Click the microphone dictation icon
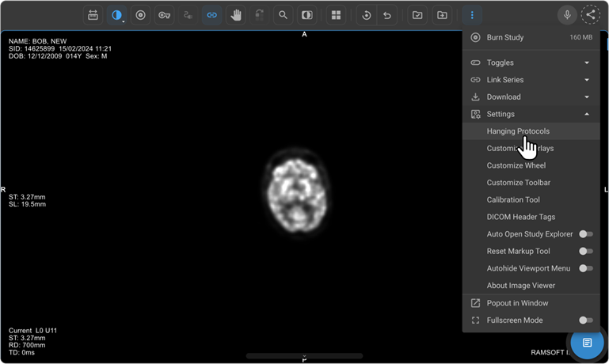 click(566, 15)
